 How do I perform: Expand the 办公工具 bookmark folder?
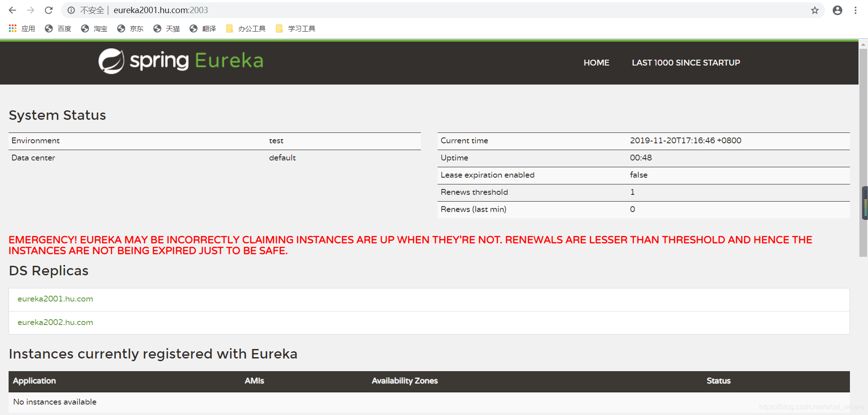(245, 28)
